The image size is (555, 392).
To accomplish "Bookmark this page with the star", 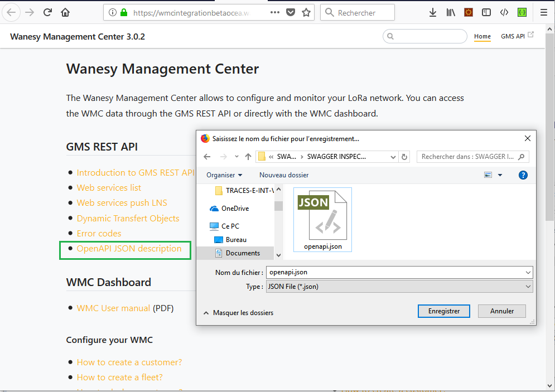I will pos(306,12).
